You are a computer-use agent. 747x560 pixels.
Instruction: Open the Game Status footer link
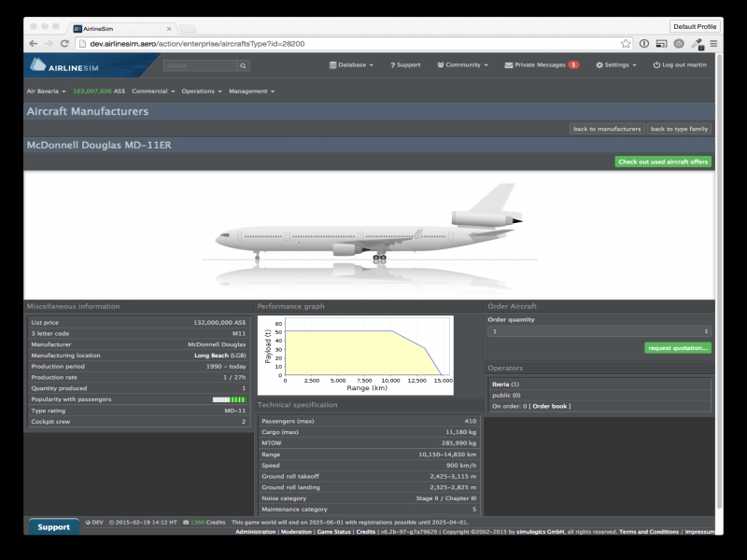(333, 532)
